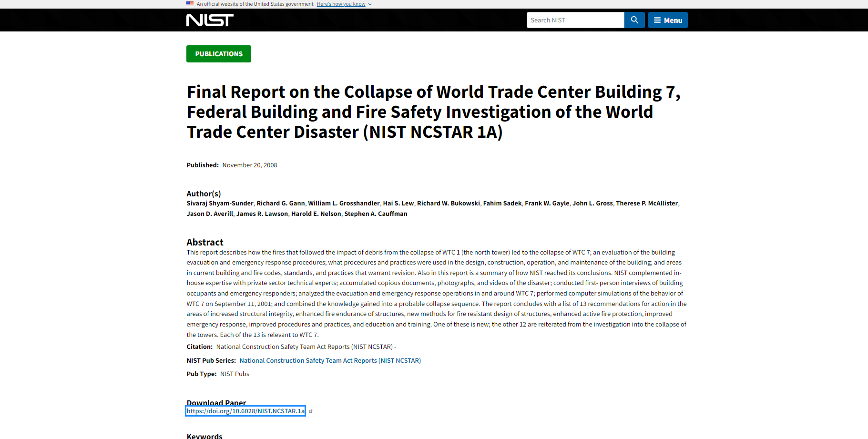Screen dimensions: 868x439
Task: Click the report title heading
Action: tap(434, 112)
